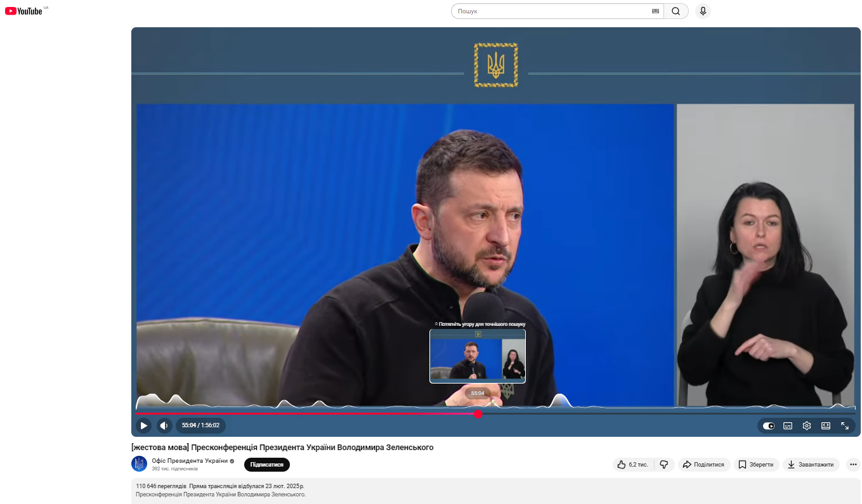Switch to miniplayer mode
The height and width of the screenshot is (504, 862).
point(825,425)
